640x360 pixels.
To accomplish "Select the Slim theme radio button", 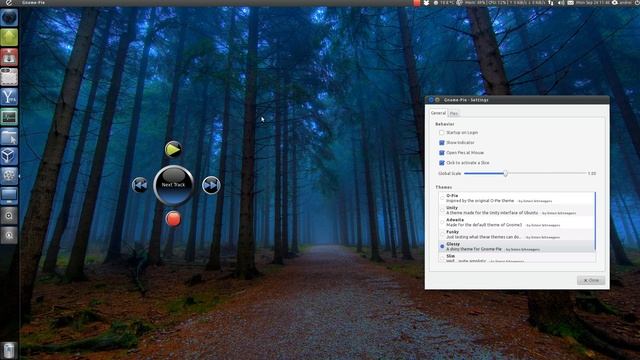I will tap(442, 258).
